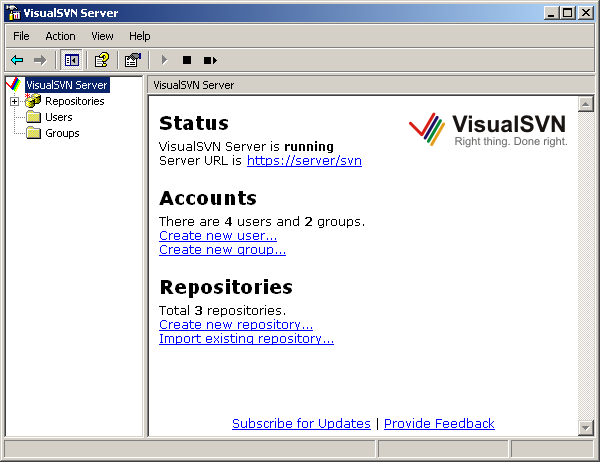Click the Groups folder icon

click(33, 133)
